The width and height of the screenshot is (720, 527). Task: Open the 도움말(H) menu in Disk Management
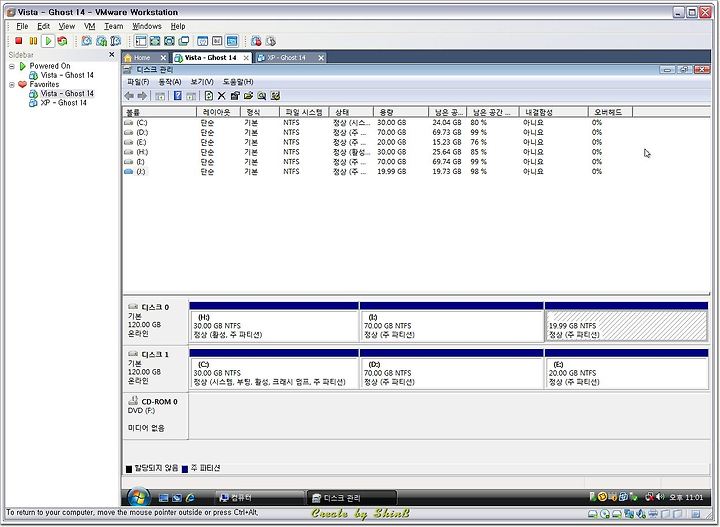(x=238, y=82)
